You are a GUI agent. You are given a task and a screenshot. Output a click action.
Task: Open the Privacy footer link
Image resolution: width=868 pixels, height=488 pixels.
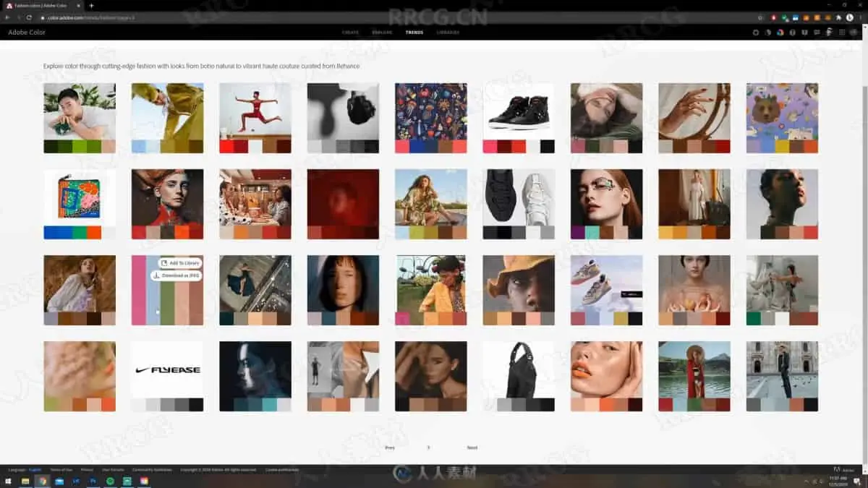pos(87,470)
